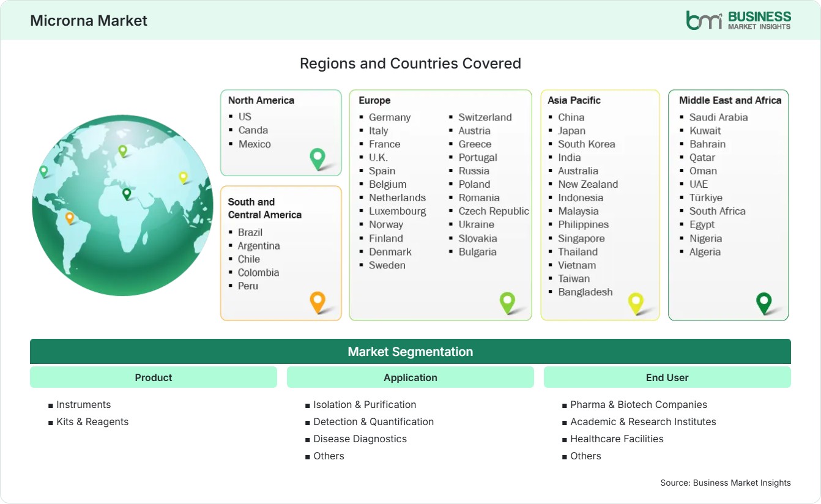Click US in North America list
This screenshot has width=821, height=504.
pos(245,116)
